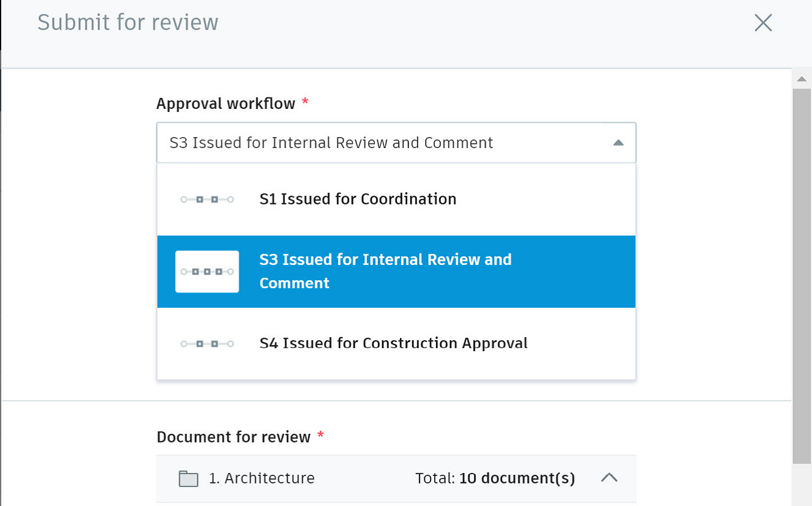
Task: Click the dialog vertical scrollbar thumb
Action: point(802,275)
